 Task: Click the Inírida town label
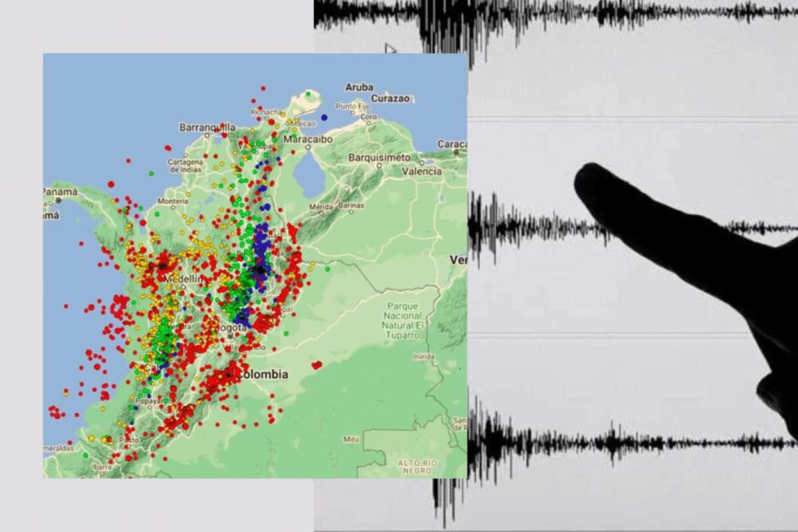[424, 356]
